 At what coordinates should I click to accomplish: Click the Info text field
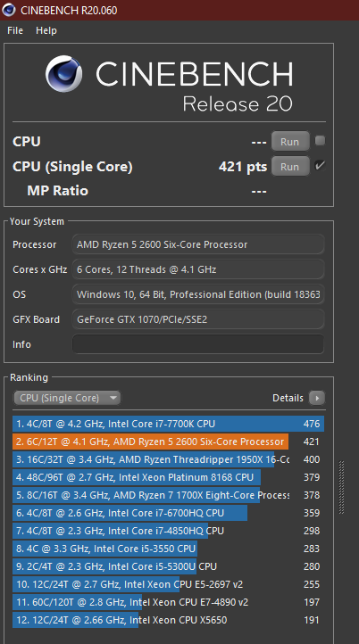pyautogui.click(x=198, y=344)
